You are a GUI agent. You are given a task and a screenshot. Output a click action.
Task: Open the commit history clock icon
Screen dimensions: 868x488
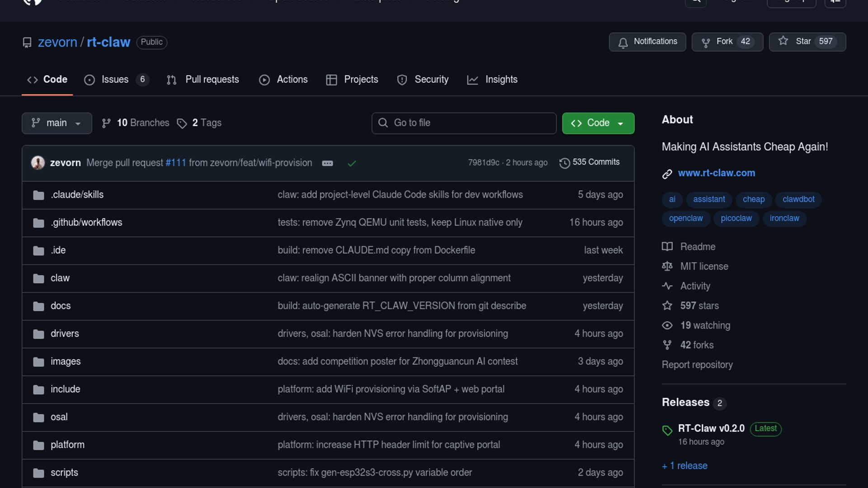click(x=564, y=163)
